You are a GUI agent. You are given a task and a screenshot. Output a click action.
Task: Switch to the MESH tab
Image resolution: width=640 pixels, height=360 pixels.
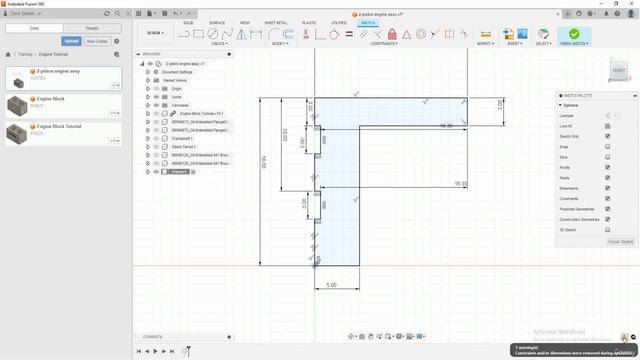(x=245, y=23)
